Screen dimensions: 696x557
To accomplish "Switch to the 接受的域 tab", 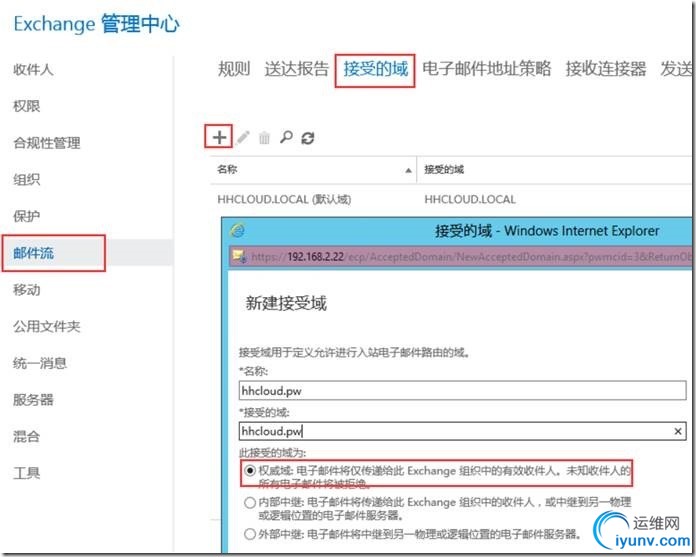I will (x=376, y=69).
